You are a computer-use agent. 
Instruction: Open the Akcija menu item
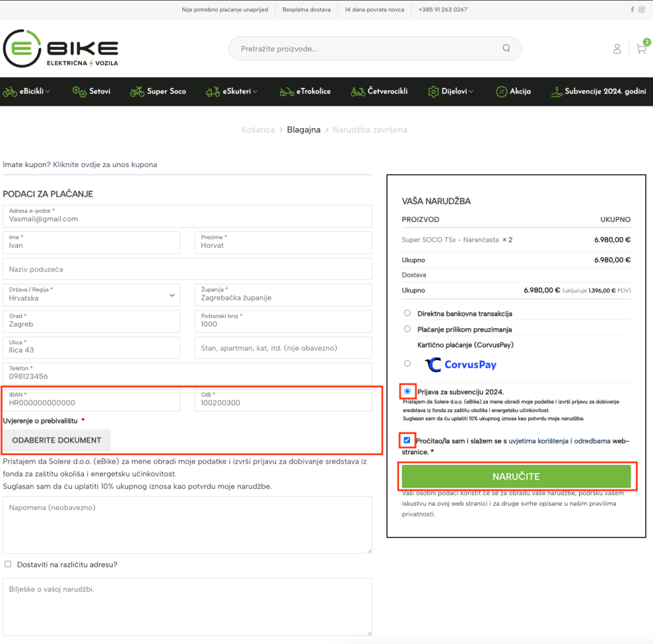[x=520, y=91]
